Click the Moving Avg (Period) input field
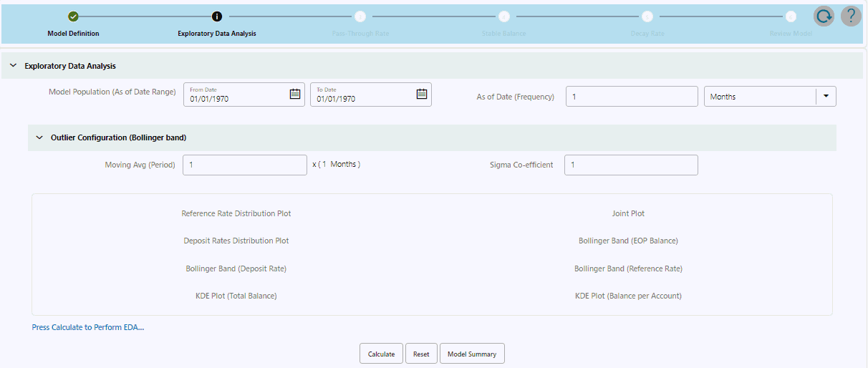This screenshot has height=368, width=868. pyautogui.click(x=245, y=165)
